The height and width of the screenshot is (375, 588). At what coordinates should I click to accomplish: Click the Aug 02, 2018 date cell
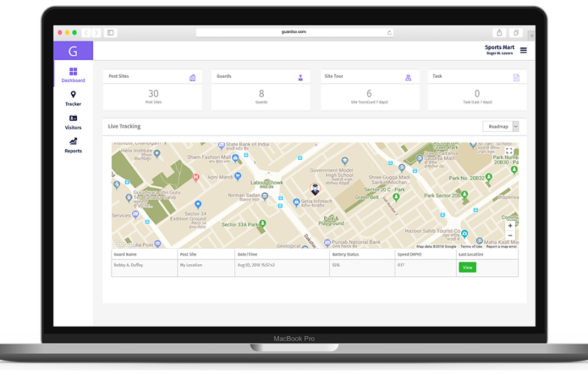pyautogui.click(x=256, y=265)
